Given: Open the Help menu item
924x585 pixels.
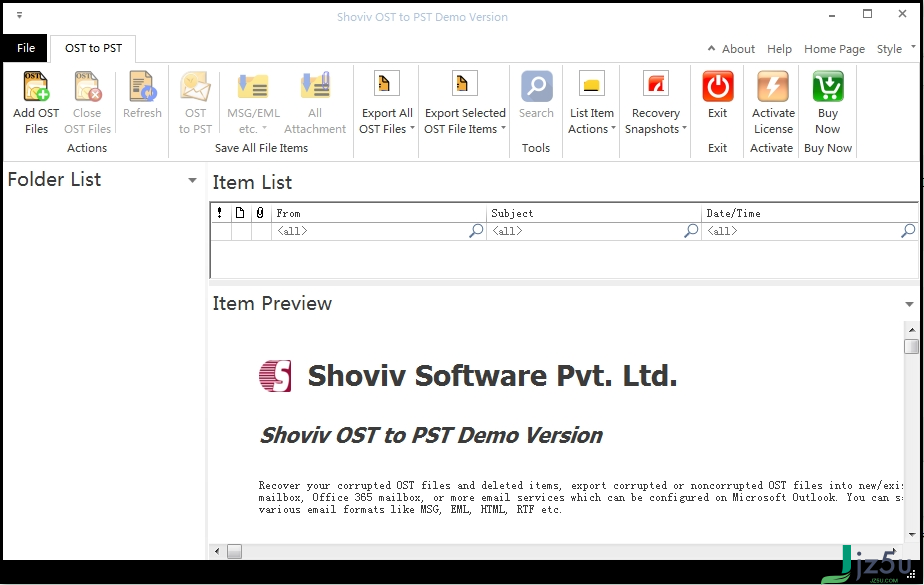Looking at the screenshot, I should click(779, 49).
